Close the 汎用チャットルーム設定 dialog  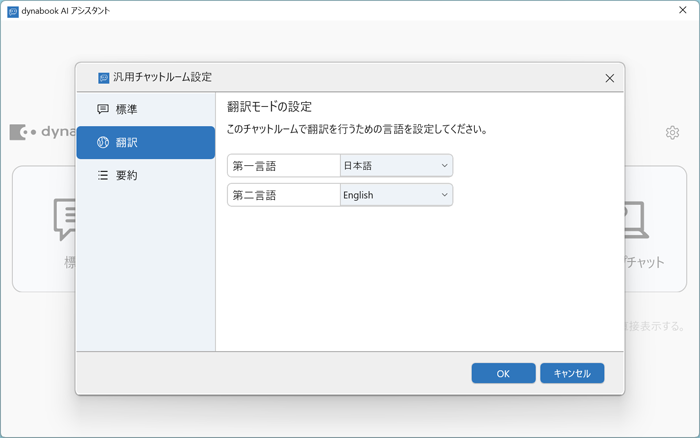609,78
